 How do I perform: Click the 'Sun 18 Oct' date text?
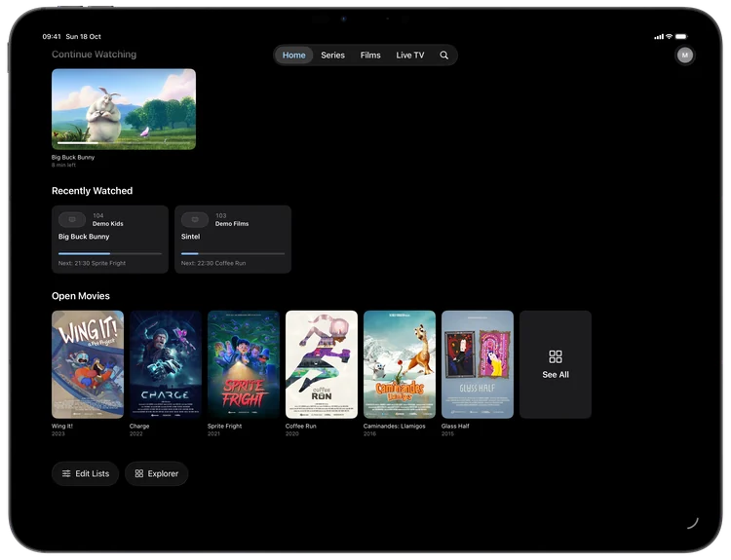pyautogui.click(x=84, y=36)
